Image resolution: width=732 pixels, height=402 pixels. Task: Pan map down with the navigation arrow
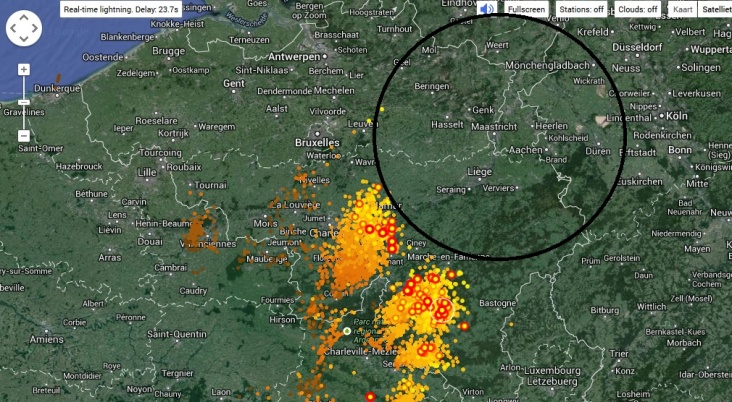(24, 38)
